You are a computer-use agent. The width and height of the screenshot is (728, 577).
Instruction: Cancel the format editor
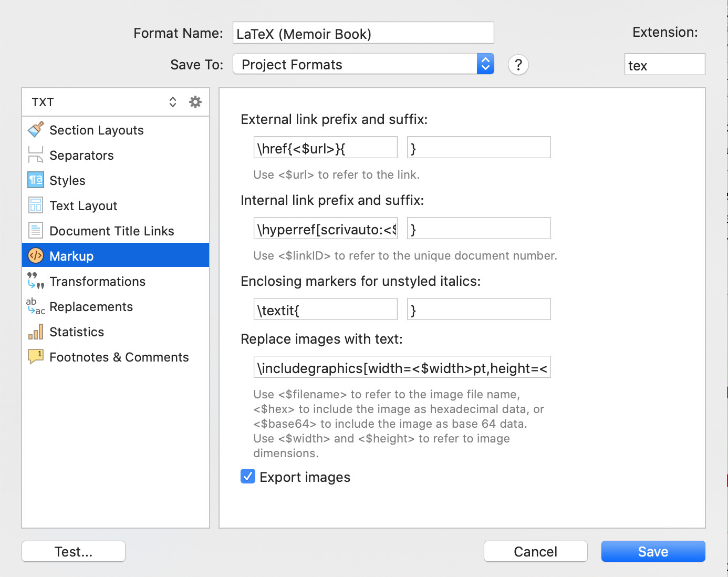click(x=535, y=551)
